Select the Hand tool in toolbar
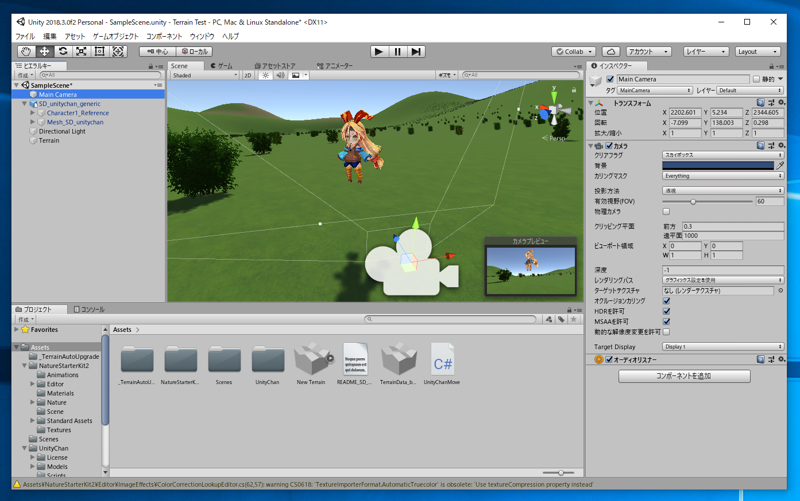The image size is (800, 501). click(x=26, y=52)
